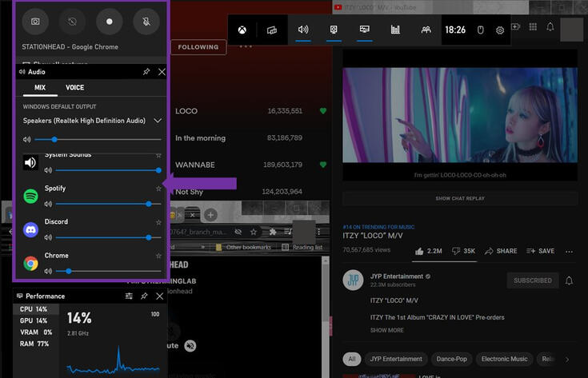Open the widget menu icon in Game Bar
Viewport: 588px width, 378px height.
(x=272, y=30)
